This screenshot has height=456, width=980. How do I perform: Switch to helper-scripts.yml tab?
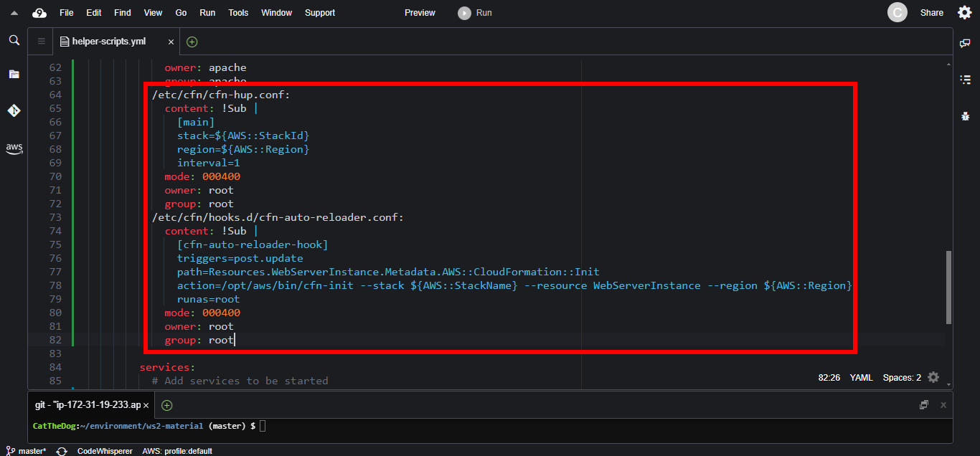(x=108, y=42)
